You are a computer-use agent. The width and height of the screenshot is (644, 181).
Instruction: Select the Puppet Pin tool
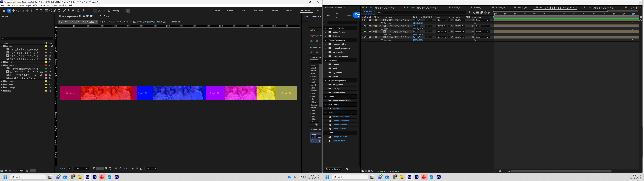83,11
